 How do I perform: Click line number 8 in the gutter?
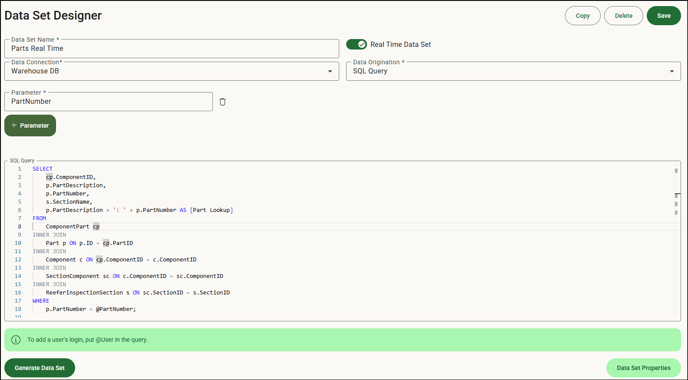tap(19, 226)
